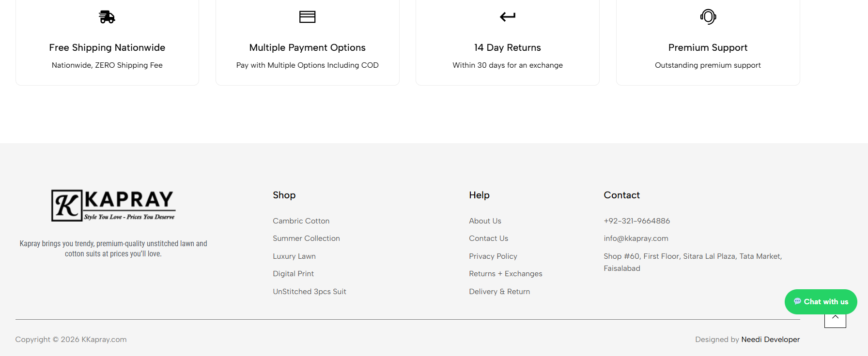Open the Cambric Cotton shop link

[x=301, y=221]
